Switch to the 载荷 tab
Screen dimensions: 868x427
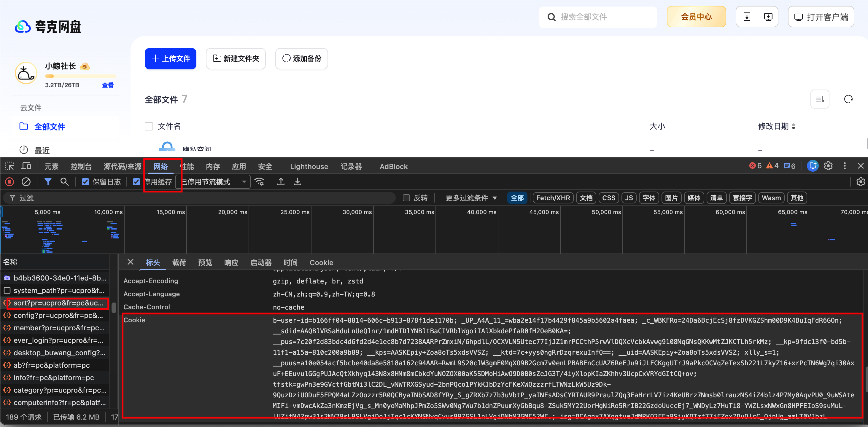[179, 263]
